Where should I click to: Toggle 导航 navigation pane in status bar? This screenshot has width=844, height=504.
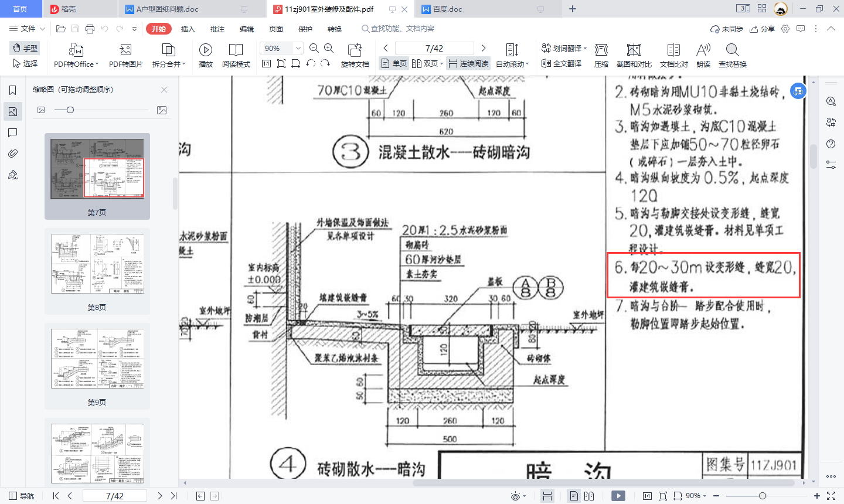tap(21, 496)
